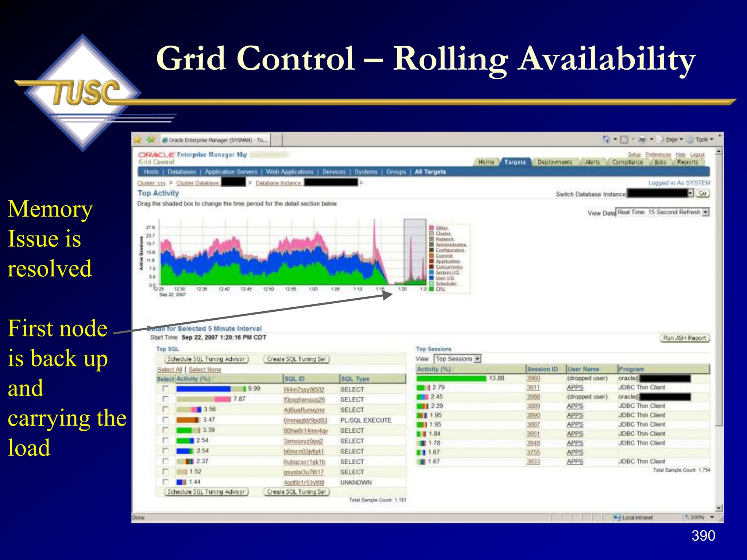Click the browser Home icon
The height and width of the screenshot is (560, 747).
(x=606, y=139)
